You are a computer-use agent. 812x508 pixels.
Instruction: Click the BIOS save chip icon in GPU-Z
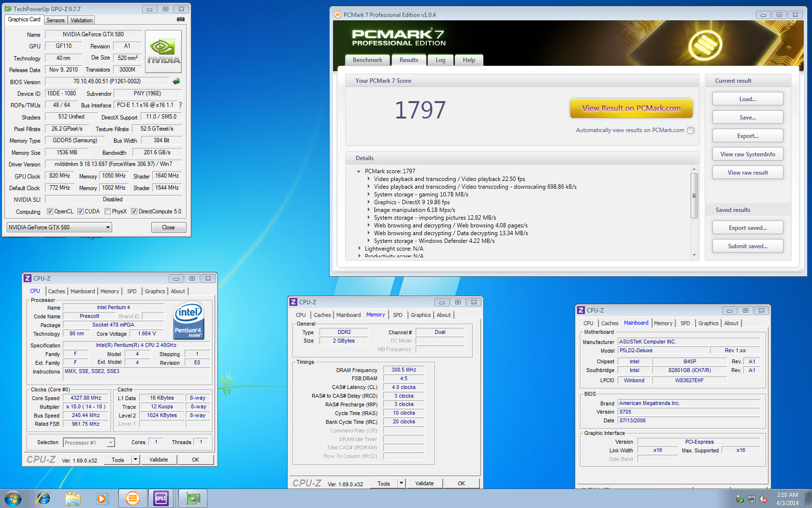pos(176,81)
